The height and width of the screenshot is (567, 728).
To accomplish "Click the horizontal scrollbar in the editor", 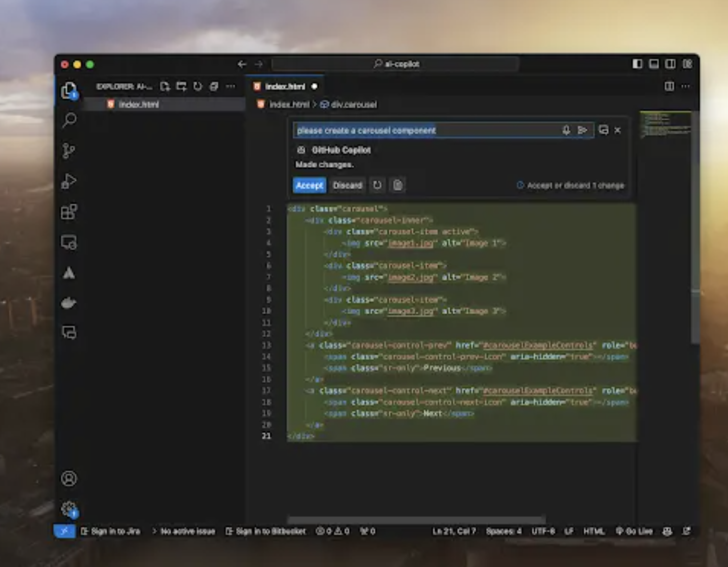I will (416, 520).
